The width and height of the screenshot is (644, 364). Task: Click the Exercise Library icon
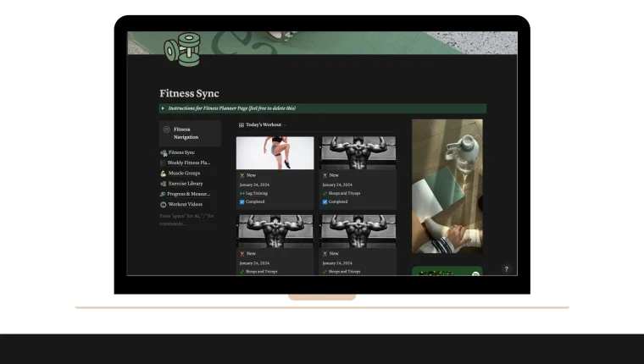click(163, 183)
